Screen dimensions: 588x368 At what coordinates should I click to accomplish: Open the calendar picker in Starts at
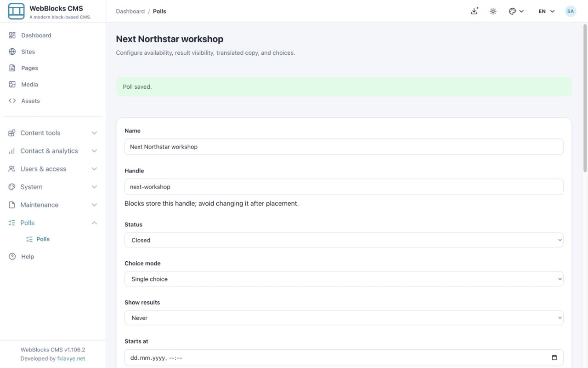[554, 358]
